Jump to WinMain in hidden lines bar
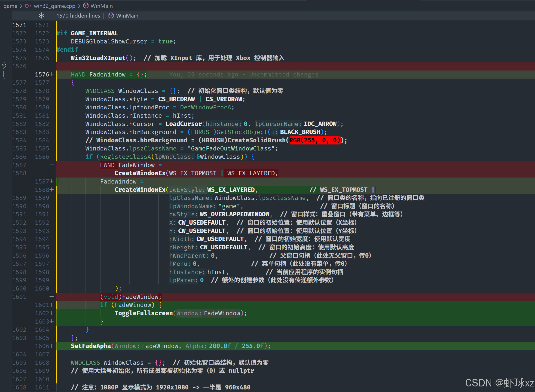The width and height of the screenshot is (535, 392). pyautogui.click(x=127, y=16)
